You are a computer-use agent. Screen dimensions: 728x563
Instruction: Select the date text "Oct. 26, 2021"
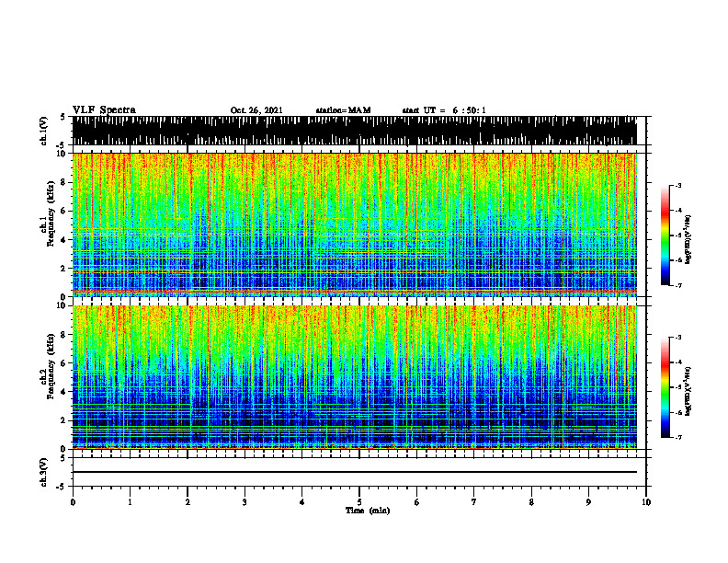pos(256,110)
